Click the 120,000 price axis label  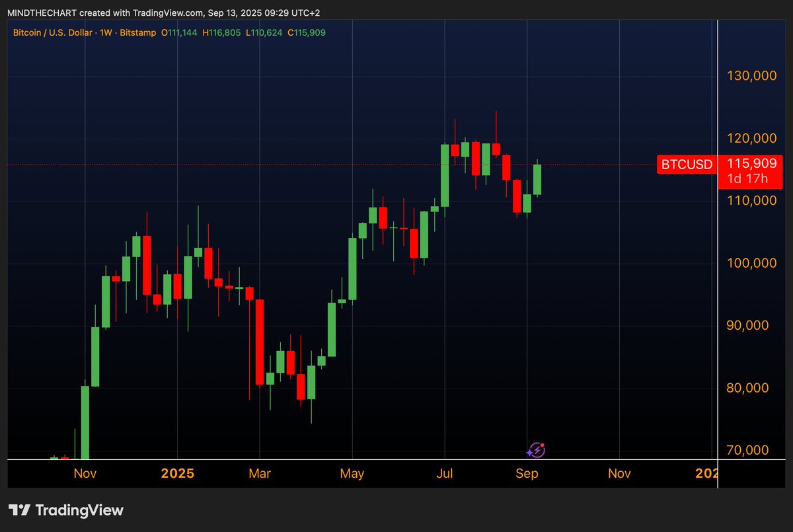click(752, 138)
